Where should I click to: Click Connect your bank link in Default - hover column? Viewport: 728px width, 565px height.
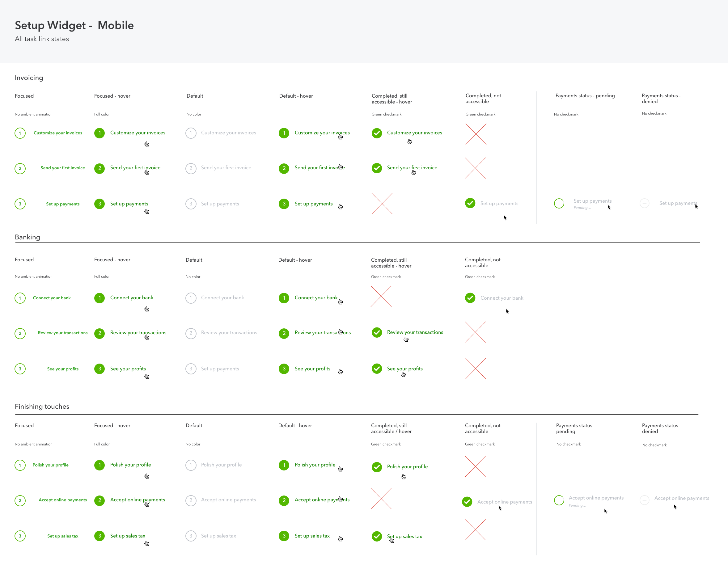click(316, 298)
